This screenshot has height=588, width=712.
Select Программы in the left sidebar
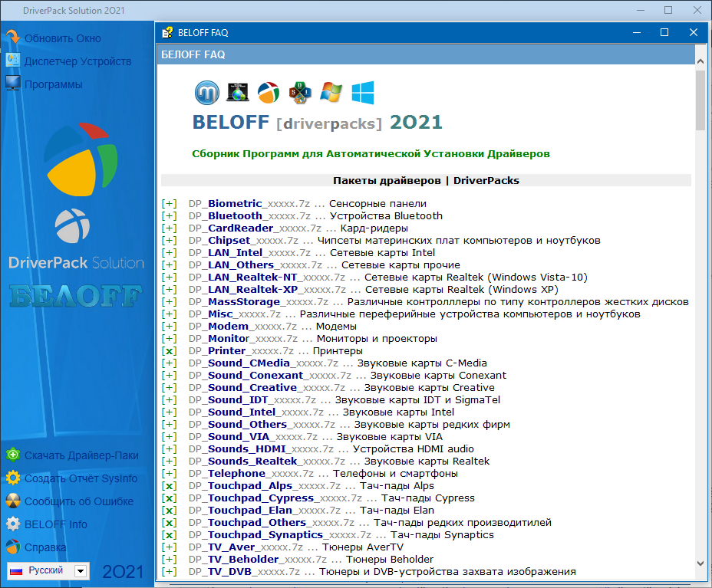[x=53, y=84]
